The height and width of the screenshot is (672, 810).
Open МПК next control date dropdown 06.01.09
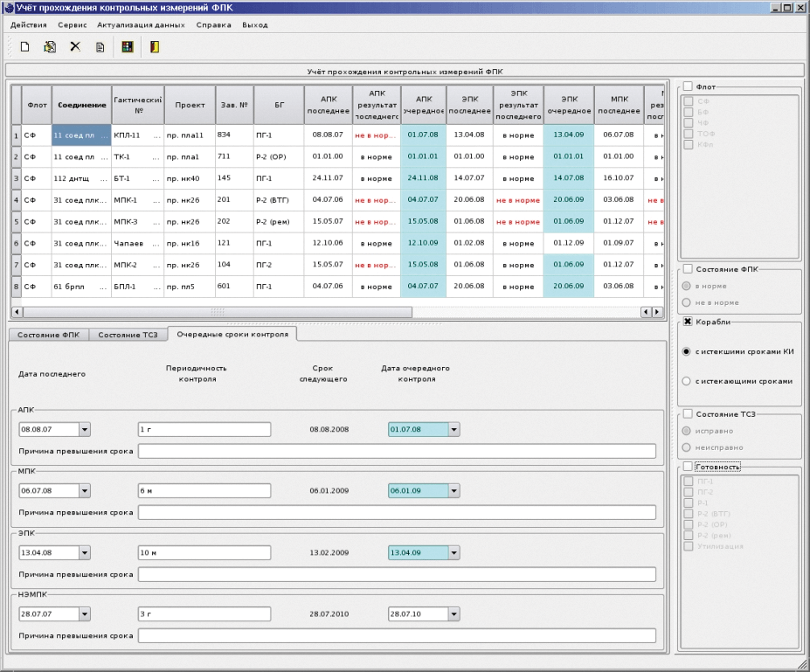coord(453,491)
